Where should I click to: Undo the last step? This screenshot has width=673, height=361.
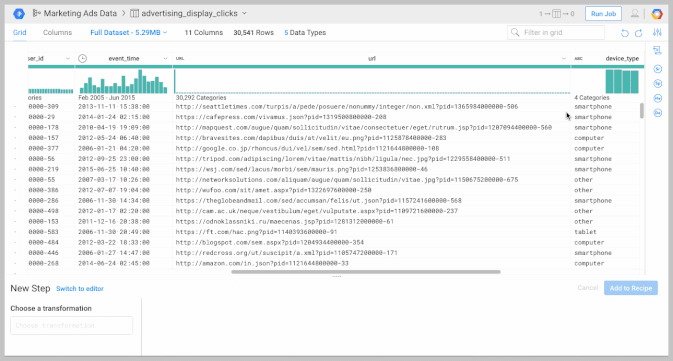625,33
